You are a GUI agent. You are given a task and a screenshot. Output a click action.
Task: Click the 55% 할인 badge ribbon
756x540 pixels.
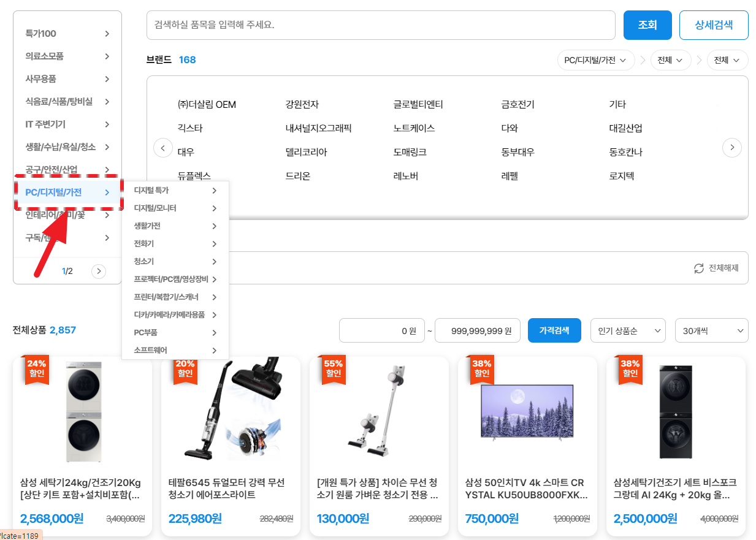pos(333,368)
